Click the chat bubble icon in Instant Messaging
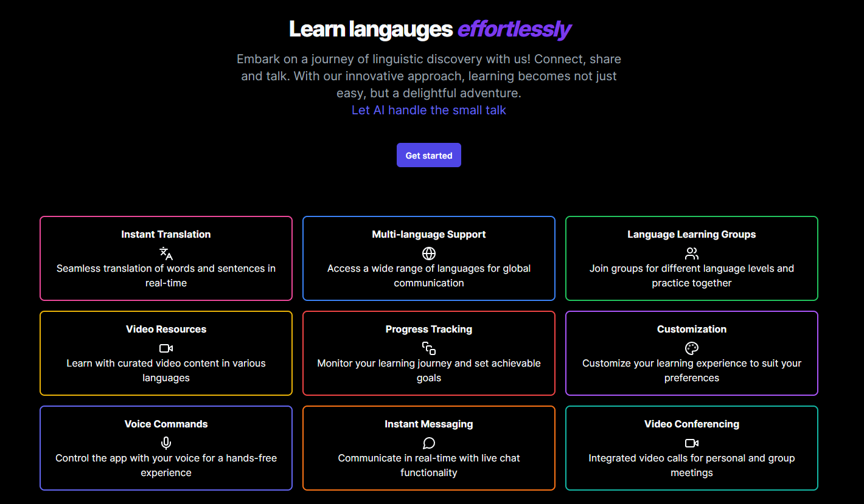The width and height of the screenshot is (864, 504). coord(429,443)
